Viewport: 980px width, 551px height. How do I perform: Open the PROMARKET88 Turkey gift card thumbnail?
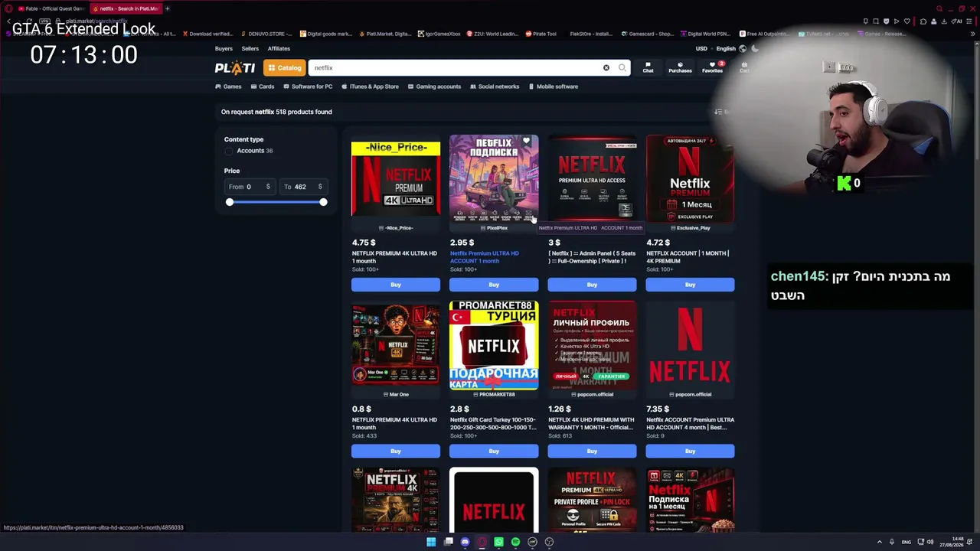click(x=494, y=345)
